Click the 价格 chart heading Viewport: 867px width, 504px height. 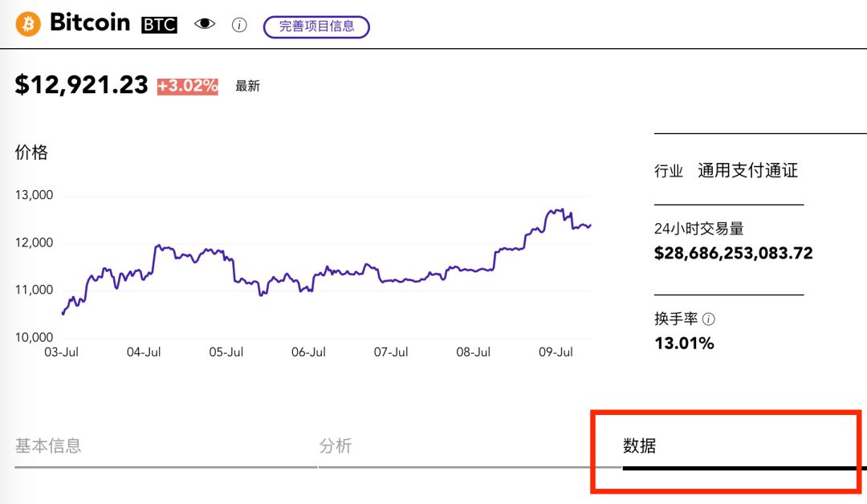[x=31, y=152]
